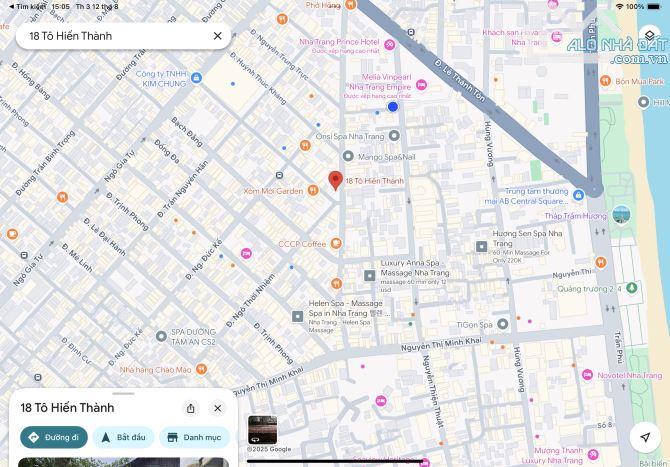
Task: Select the CCCP Coffee restaurant marker
Action: (336, 243)
